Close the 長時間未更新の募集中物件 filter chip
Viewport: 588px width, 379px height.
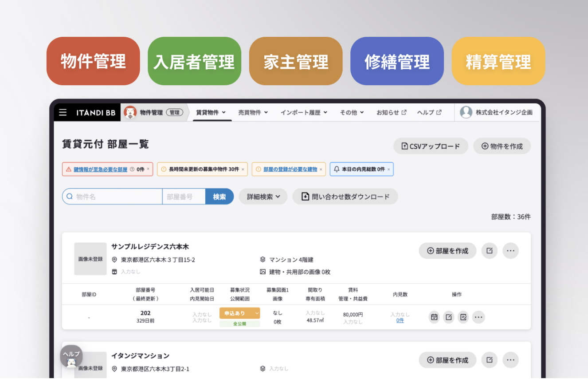[x=244, y=169]
